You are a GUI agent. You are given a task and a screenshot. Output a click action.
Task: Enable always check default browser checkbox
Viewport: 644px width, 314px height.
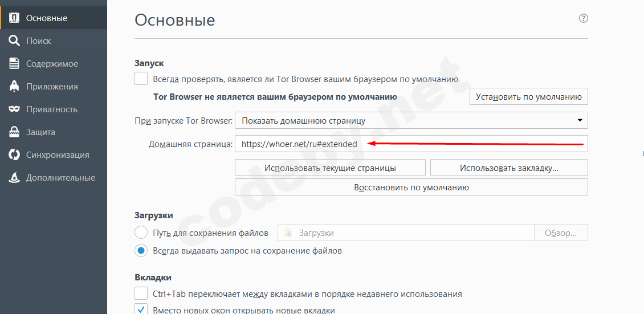pyautogui.click(x=141, y=79)
